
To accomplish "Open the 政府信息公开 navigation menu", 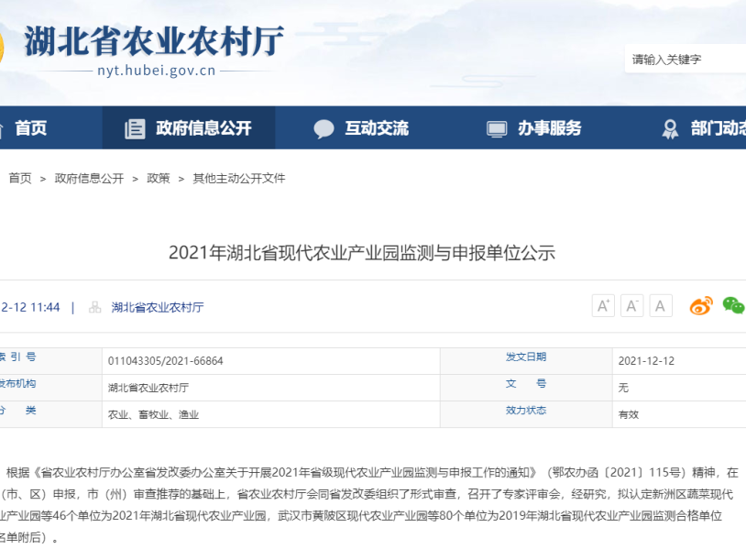I will 203,128.
